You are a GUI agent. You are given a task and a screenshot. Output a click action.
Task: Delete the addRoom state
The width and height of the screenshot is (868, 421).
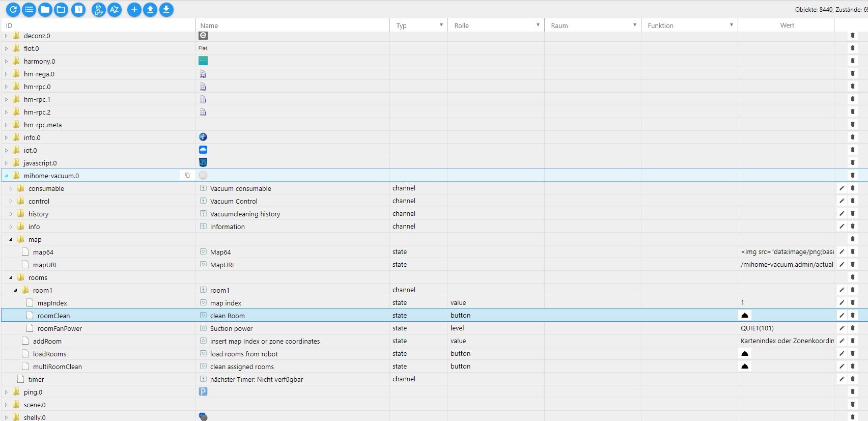(853, 341)
